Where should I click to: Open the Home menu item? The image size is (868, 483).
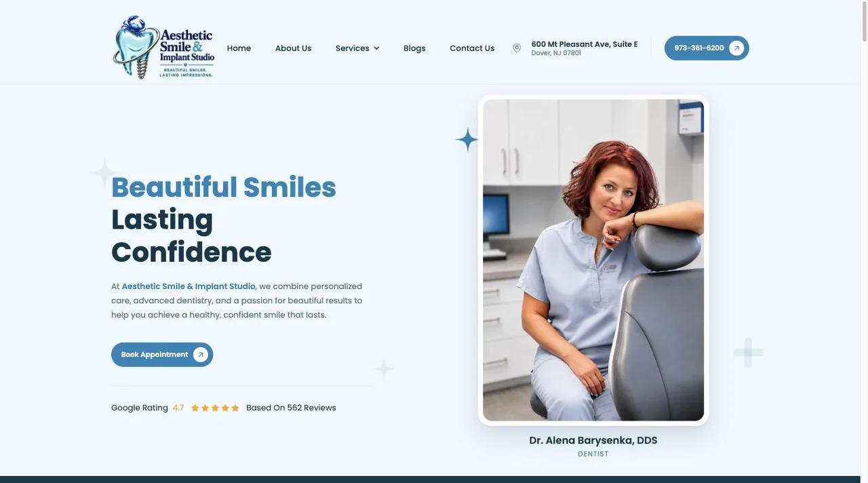point(239,48)
